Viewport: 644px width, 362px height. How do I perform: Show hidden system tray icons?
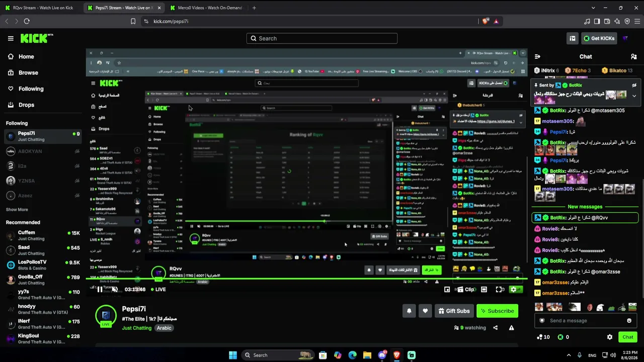[x=569, y=355]
